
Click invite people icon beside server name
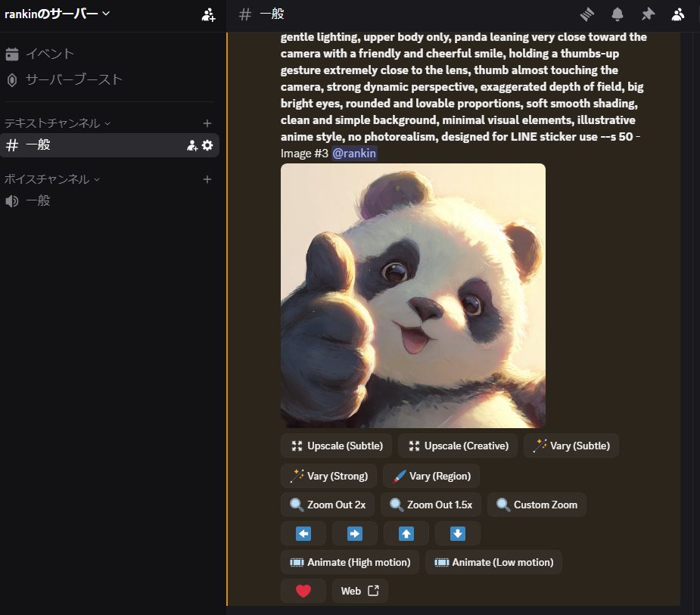click(208, 14)
